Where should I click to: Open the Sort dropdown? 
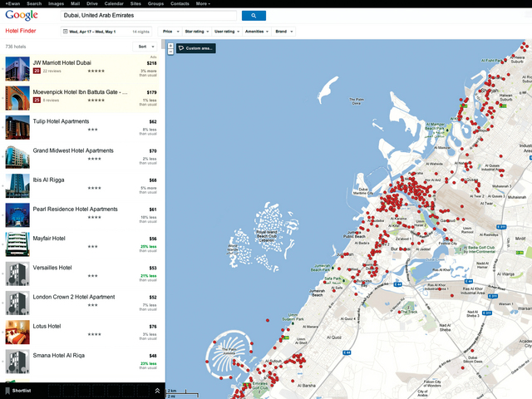pos(145,47)
